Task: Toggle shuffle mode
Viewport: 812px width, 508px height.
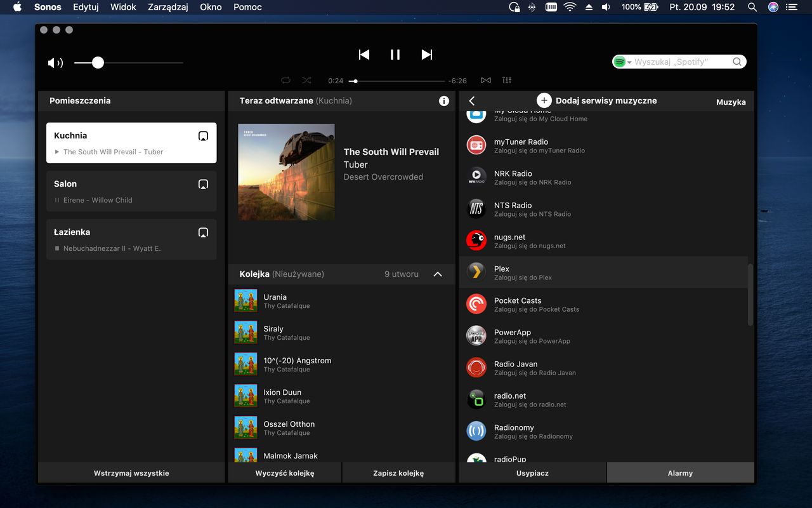Action: pyautogui.click(x=307, y=80)
